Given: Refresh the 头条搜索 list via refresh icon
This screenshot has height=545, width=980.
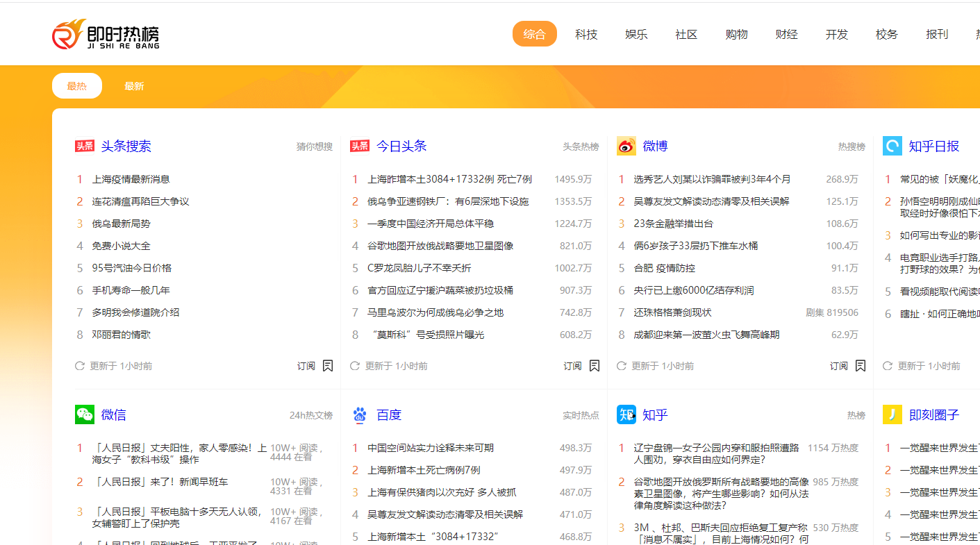Looking at the screenshot, I should pos(80,365).
